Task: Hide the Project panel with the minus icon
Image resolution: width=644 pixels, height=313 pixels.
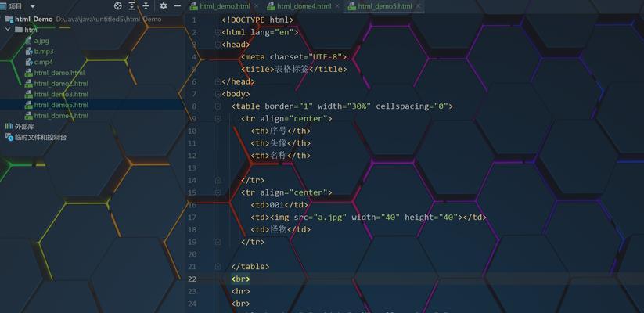Action: (x=178, y=5)
